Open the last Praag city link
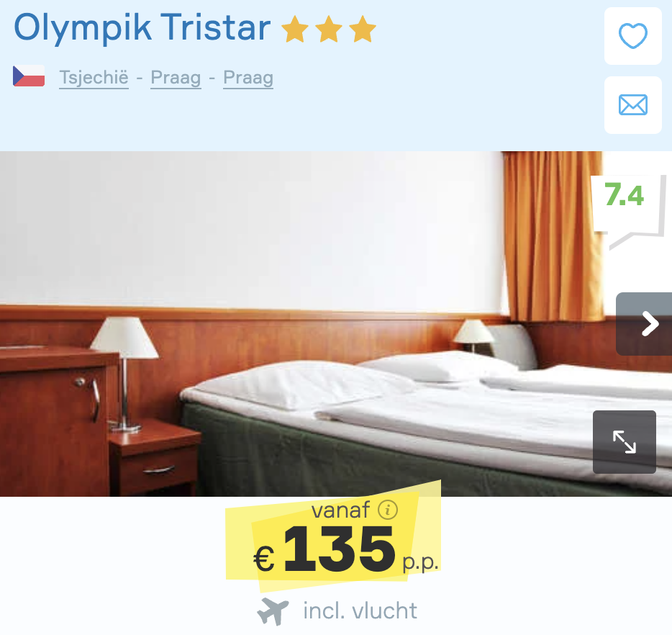 (248, 78)
